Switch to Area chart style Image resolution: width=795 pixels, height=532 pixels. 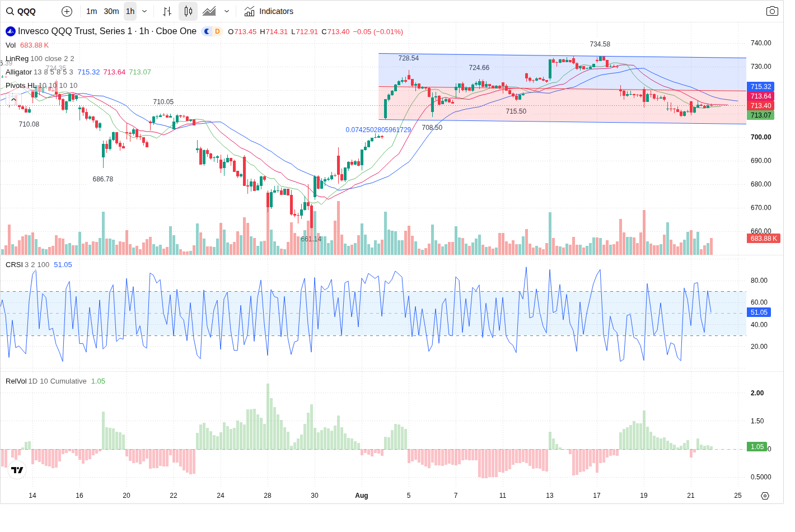point(209,11)
